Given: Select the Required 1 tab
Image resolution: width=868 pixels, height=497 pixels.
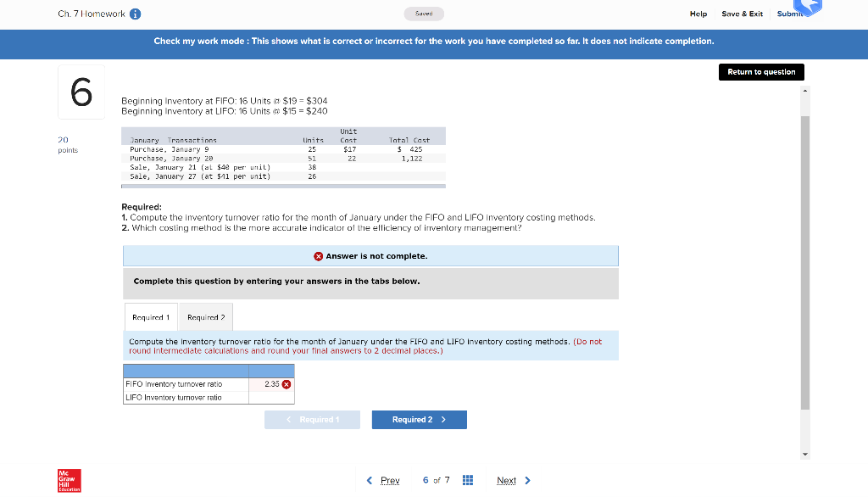Looking at the screenshot, I should pos(151,316).
